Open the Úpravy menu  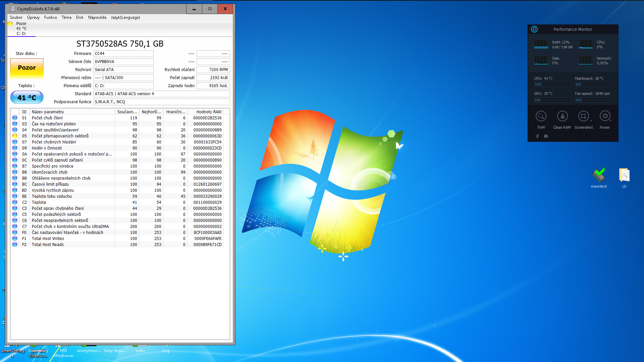coord(33,17)
